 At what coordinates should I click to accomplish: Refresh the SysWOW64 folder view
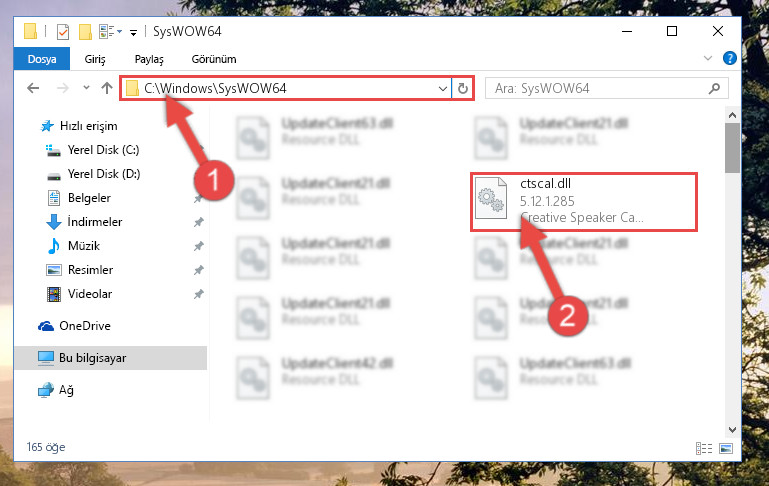462,88
